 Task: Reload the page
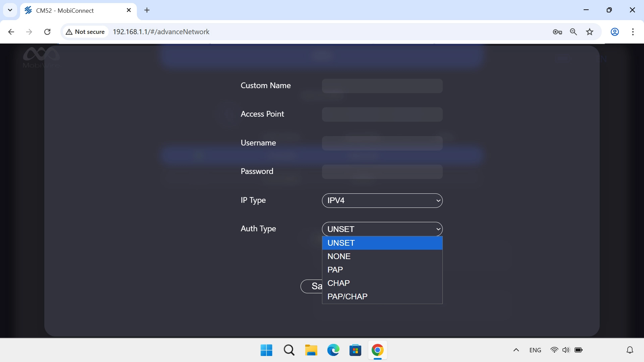tap(47, 32)
